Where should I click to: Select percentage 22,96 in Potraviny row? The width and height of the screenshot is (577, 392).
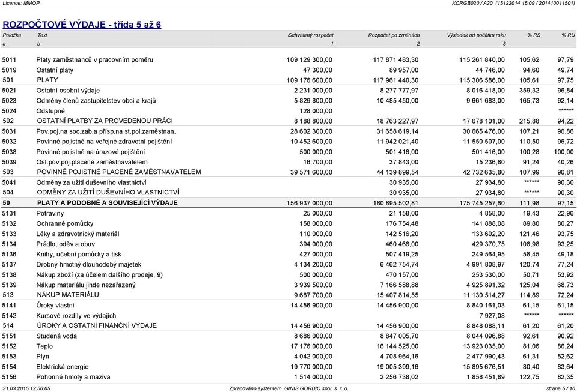pyautogui.click(x=565, y=214)
